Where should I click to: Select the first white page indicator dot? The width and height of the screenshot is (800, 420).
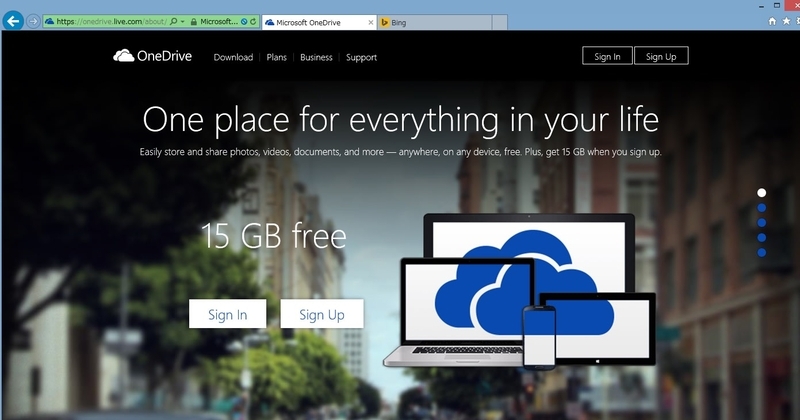[762, 192]
